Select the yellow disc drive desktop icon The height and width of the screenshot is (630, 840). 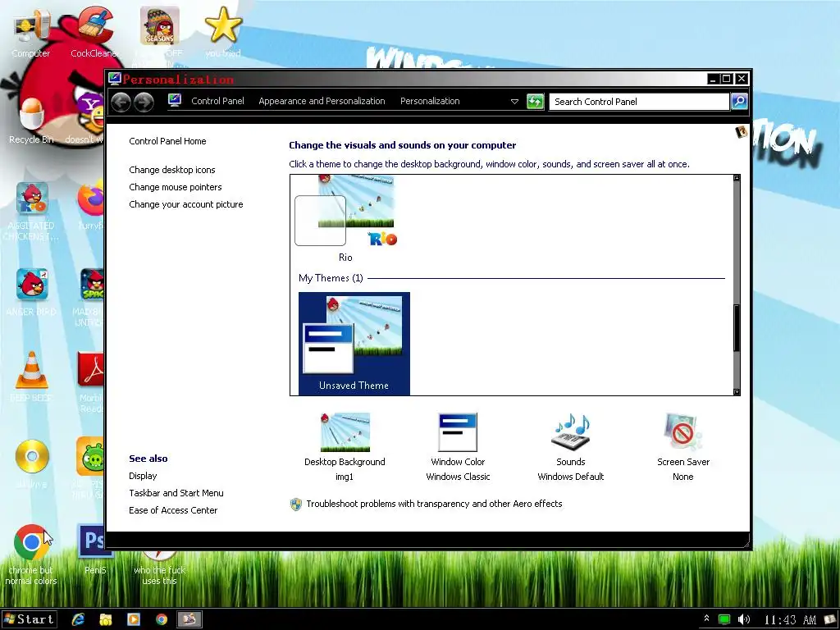pyautogui.click(x=32, y=456)
